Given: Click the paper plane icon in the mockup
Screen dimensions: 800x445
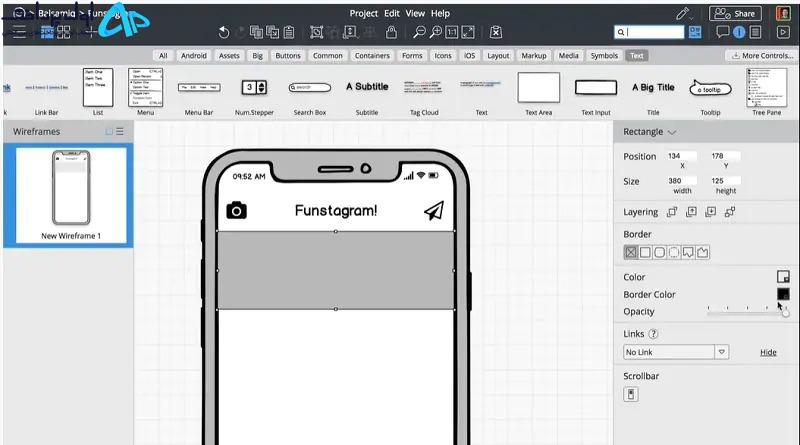Looking at the screenshot, I should pyautogui.click(x=434, y=210).
